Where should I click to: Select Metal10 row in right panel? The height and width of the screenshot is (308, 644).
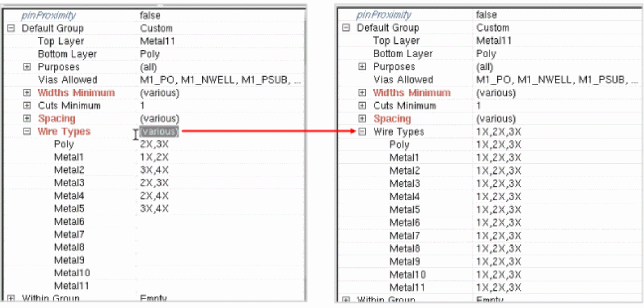pyautogui.click(x=488, y=274)
